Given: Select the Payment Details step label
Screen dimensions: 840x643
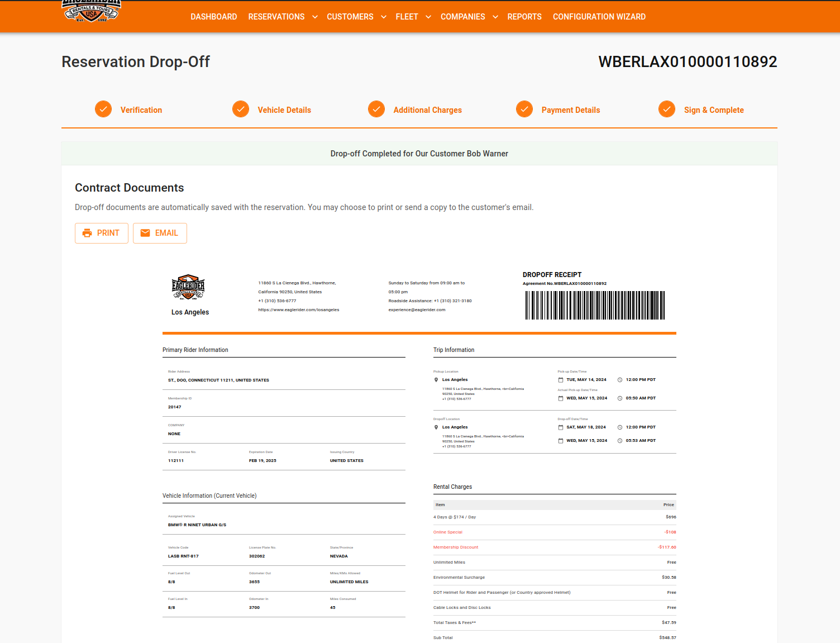Looking at the screenshot, I should coord(571,110).
